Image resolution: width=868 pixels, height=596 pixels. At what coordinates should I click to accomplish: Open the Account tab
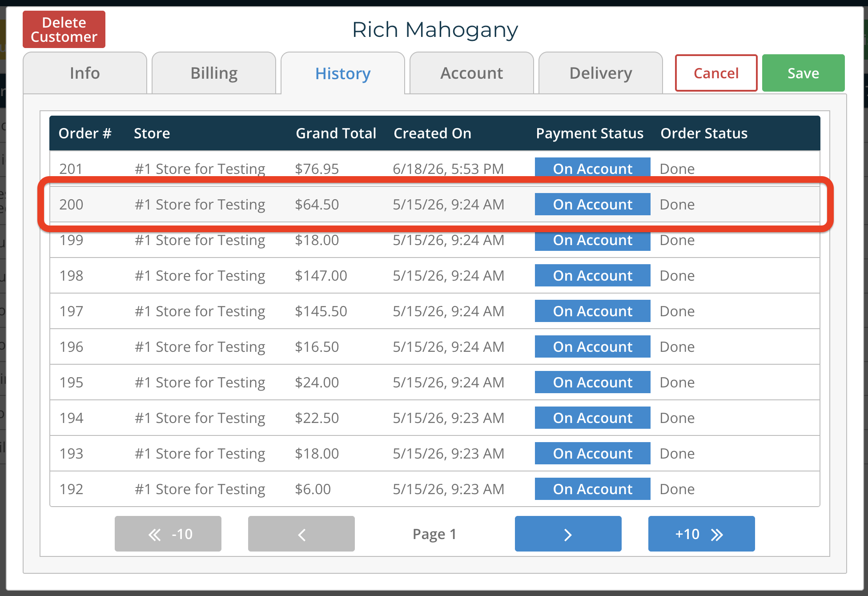472,73
